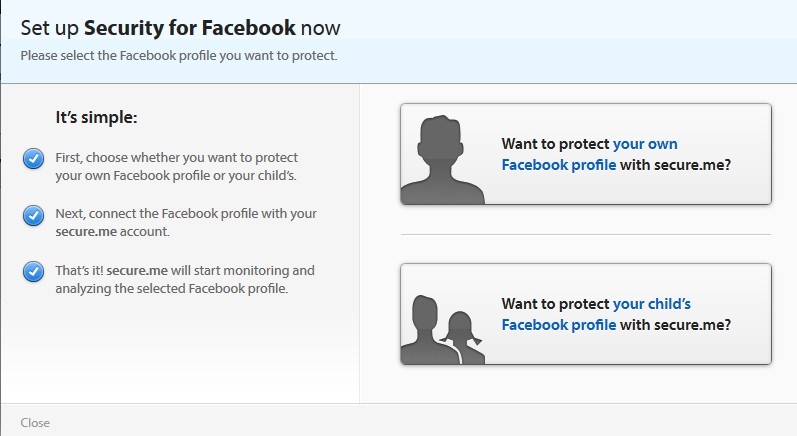
Task: Click the 'Set up Security for Facebook now' heading
Action: click(x=180, y=27)
